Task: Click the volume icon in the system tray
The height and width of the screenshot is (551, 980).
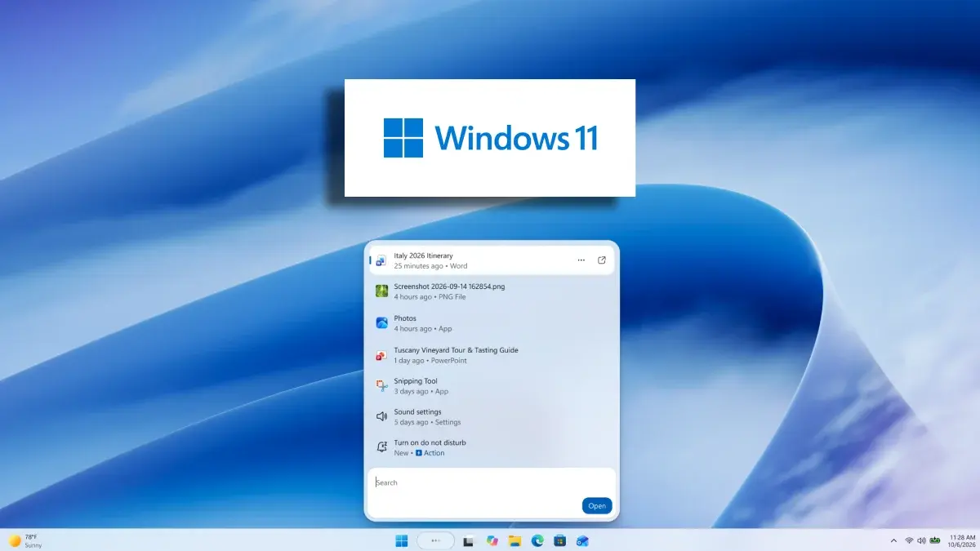Action: [922, 540]
